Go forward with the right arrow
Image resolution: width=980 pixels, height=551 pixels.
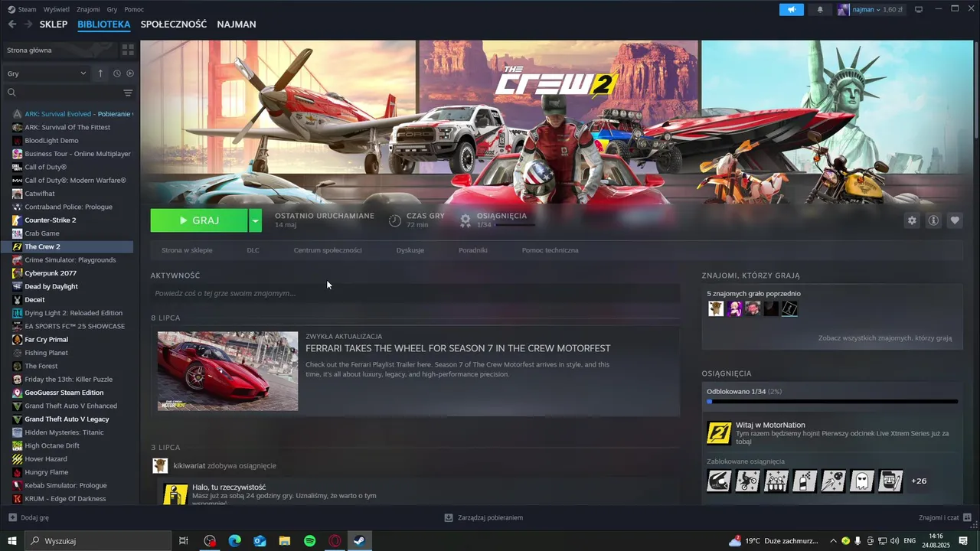click(x=28, y=24)
